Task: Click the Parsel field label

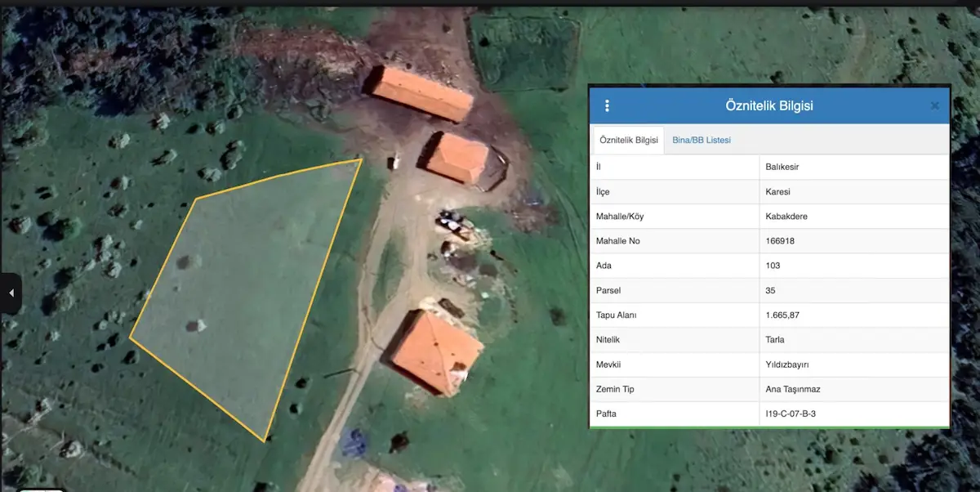Action: click(609, 290)
